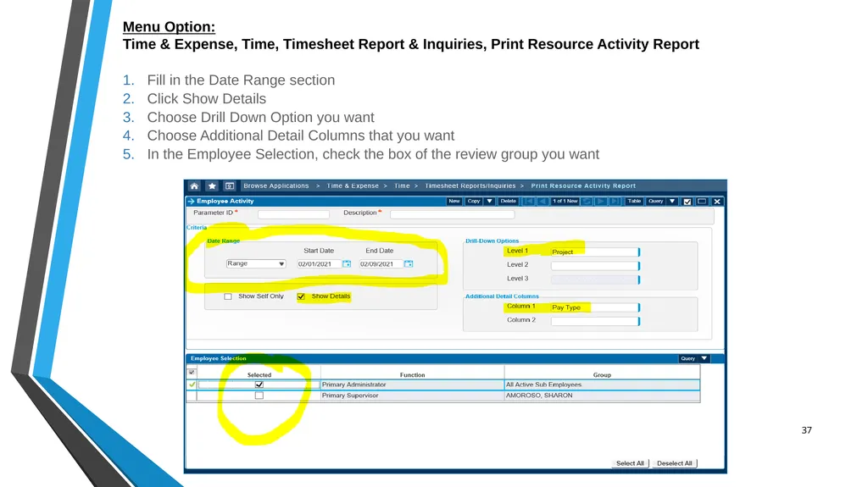Click green check on Primary Administrator row
This screenshot has height=487, width=868.
[192, 385]
